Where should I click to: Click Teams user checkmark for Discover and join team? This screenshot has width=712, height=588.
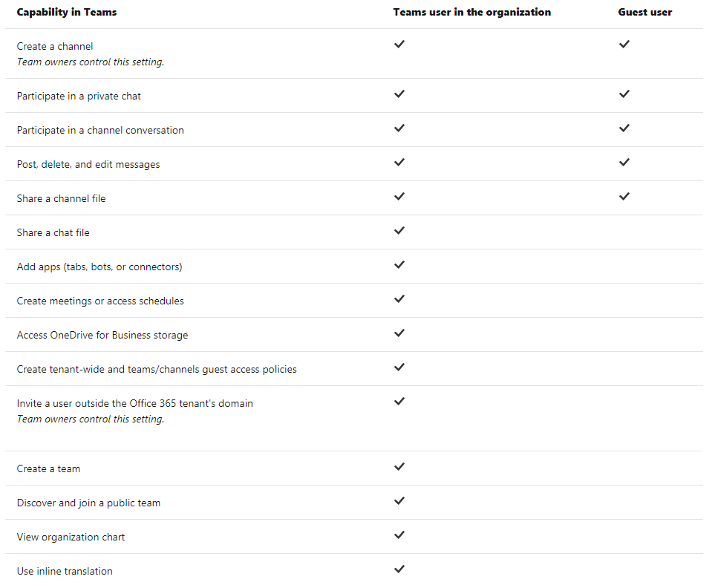[399, 501]
